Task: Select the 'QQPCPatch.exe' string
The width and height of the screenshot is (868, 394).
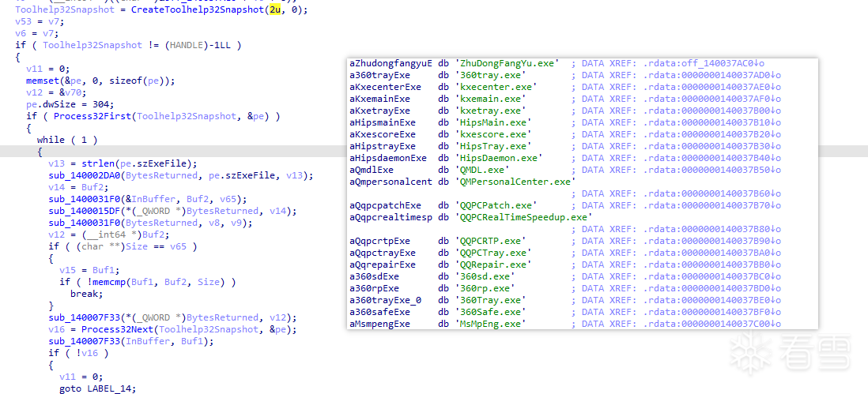Action: [496, 205]
